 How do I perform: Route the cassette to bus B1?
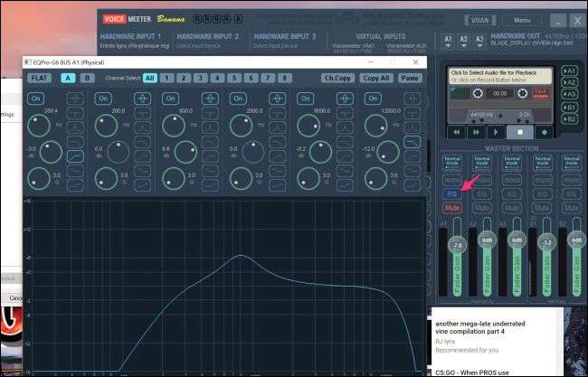click(570, 106)
